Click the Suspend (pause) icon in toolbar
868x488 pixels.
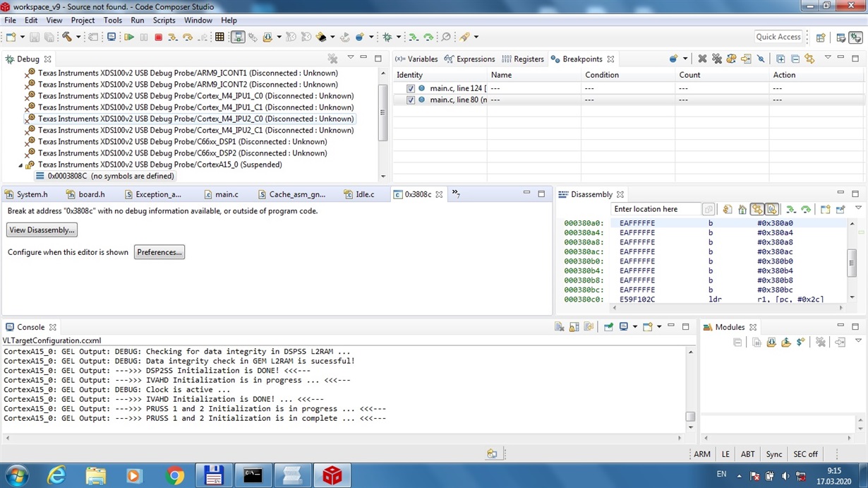click(144, 37)
